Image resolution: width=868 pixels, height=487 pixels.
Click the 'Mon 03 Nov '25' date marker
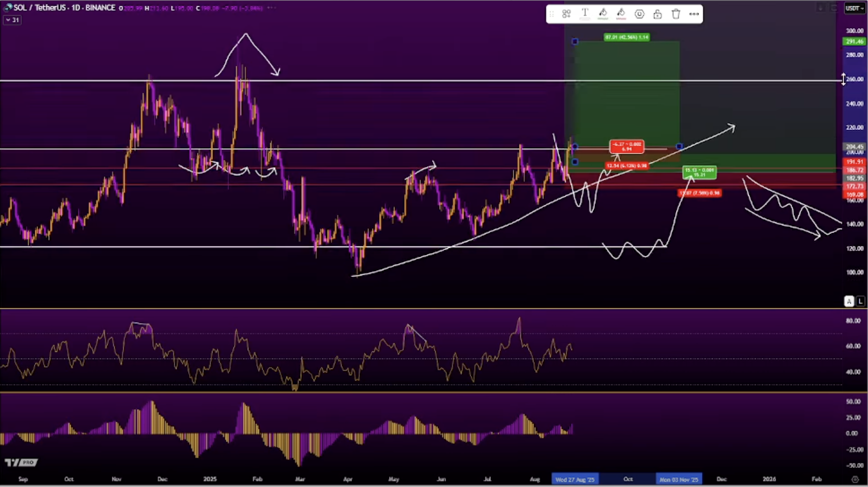coord(678,479)
